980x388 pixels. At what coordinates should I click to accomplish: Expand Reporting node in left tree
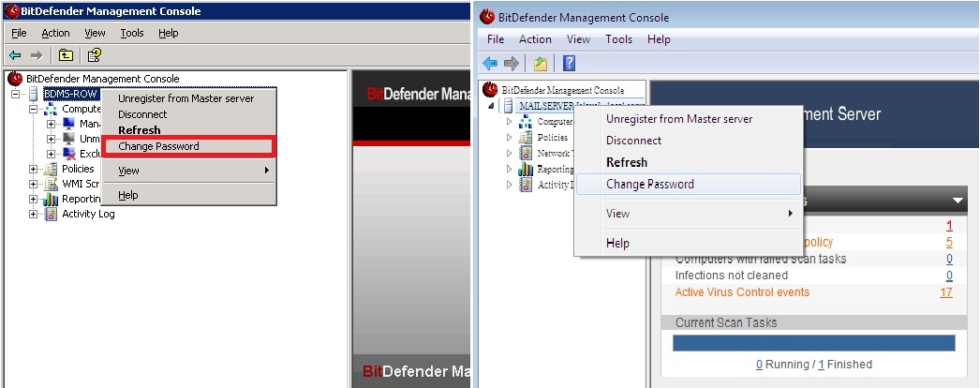pos(33,200)
